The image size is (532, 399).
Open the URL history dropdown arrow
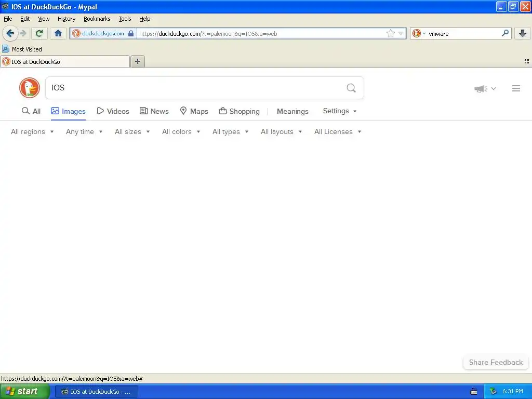(401, 33)
